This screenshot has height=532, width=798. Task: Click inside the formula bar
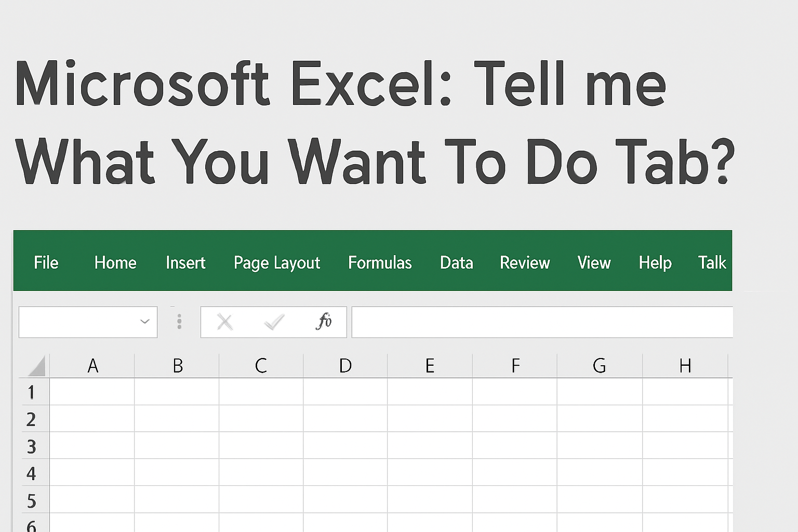(540, 322)
